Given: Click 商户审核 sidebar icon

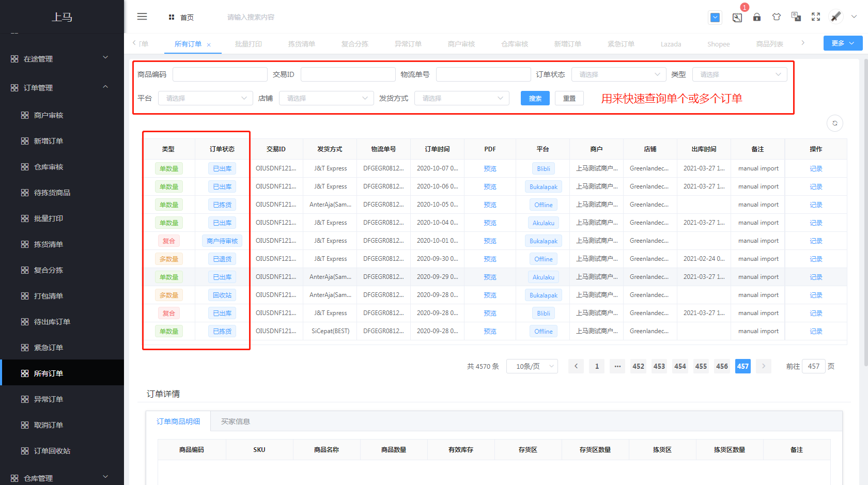Looking at the screenshot, I should pyautogui.click(x=25, y=115).
